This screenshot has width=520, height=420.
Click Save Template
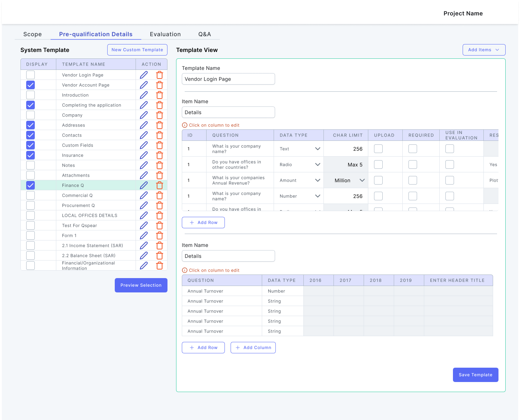pyautogui.click(x=476, y=374)
